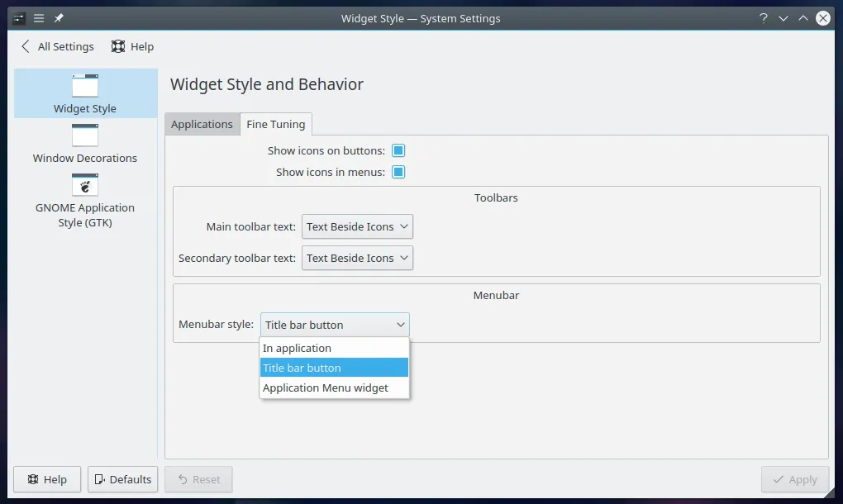The height and width of the screenshot is (504, 843).
Task: Click the Reset icon on the Reset button
Action: [x=183, y=479]
